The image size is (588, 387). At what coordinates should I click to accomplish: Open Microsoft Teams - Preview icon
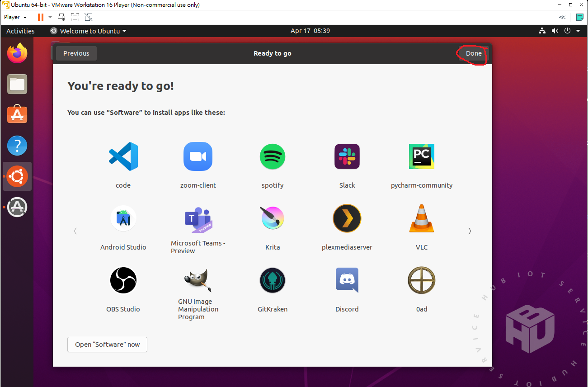(x=198, y=219)
